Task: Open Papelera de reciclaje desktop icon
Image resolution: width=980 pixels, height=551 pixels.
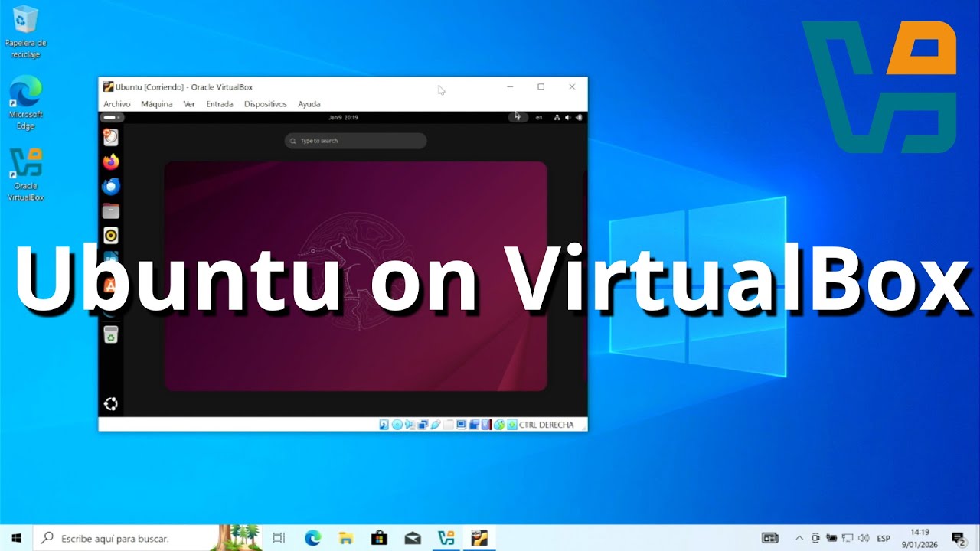Action: coord(25,31)
